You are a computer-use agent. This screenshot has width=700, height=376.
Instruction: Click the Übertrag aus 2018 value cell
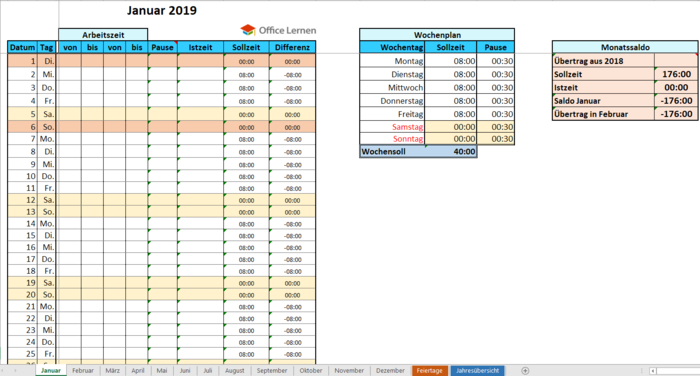click(x=676, y=61)
